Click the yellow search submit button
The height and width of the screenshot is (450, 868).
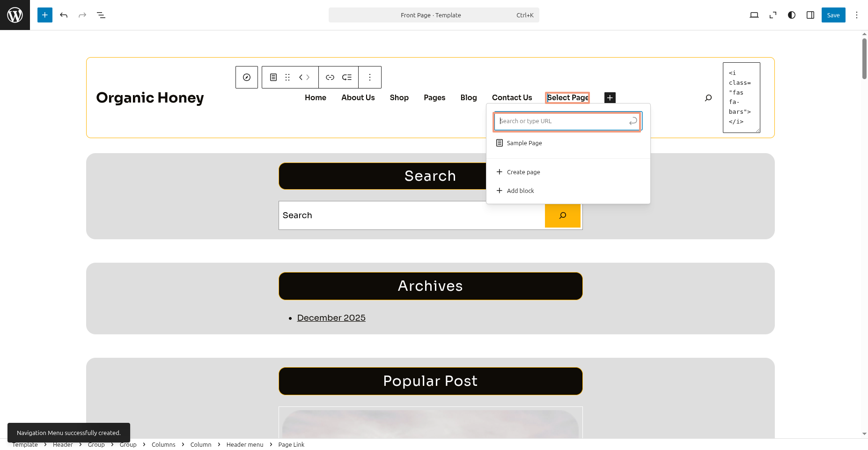(563, 215)
